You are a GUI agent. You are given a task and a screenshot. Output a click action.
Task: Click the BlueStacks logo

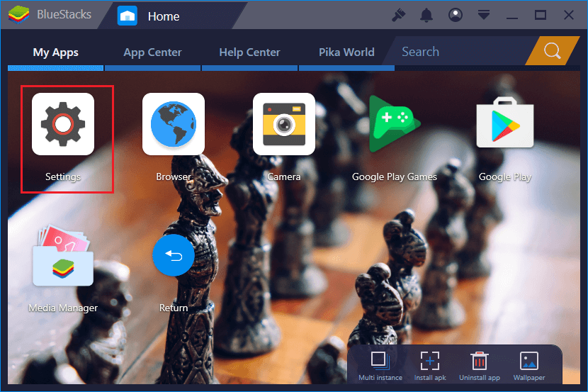(x=18, y=15)
